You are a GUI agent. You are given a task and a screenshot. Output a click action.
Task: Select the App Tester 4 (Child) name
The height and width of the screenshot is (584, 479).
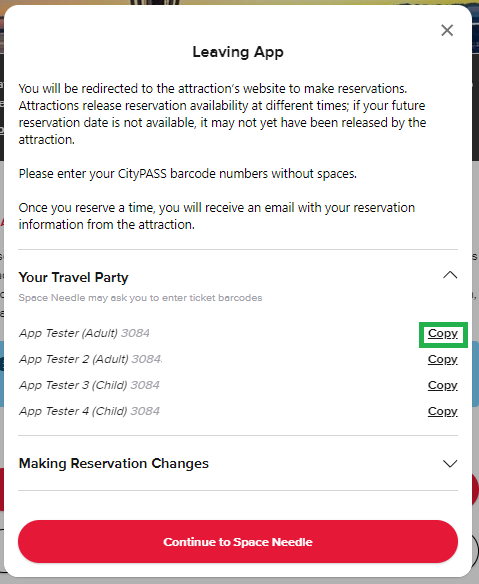(73, 411)
